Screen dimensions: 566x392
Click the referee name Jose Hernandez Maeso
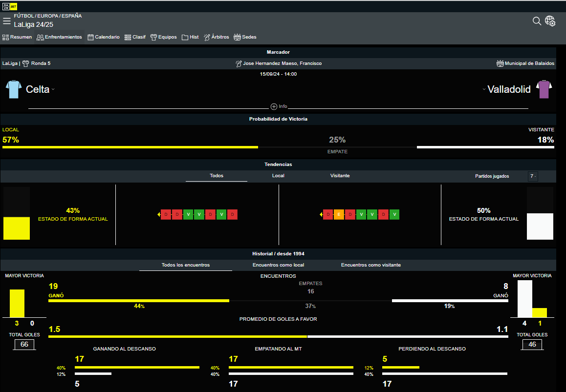[x=282, y=63]
